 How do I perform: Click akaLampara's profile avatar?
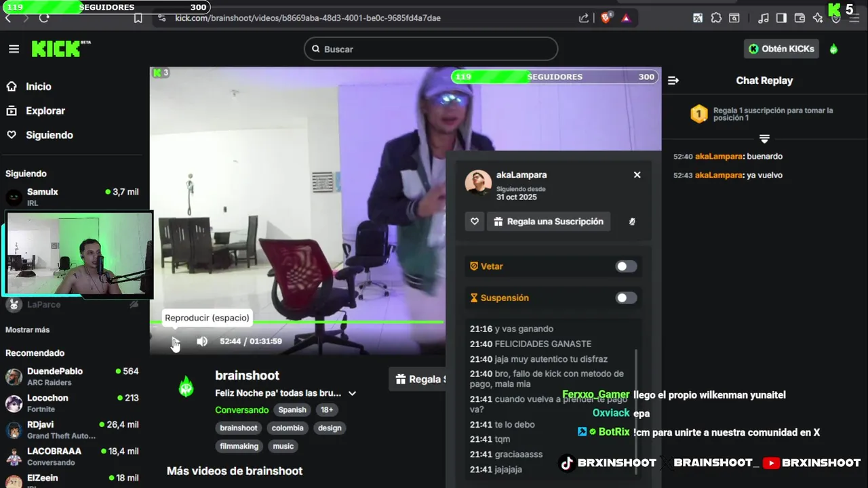click(x=478, y=183)
